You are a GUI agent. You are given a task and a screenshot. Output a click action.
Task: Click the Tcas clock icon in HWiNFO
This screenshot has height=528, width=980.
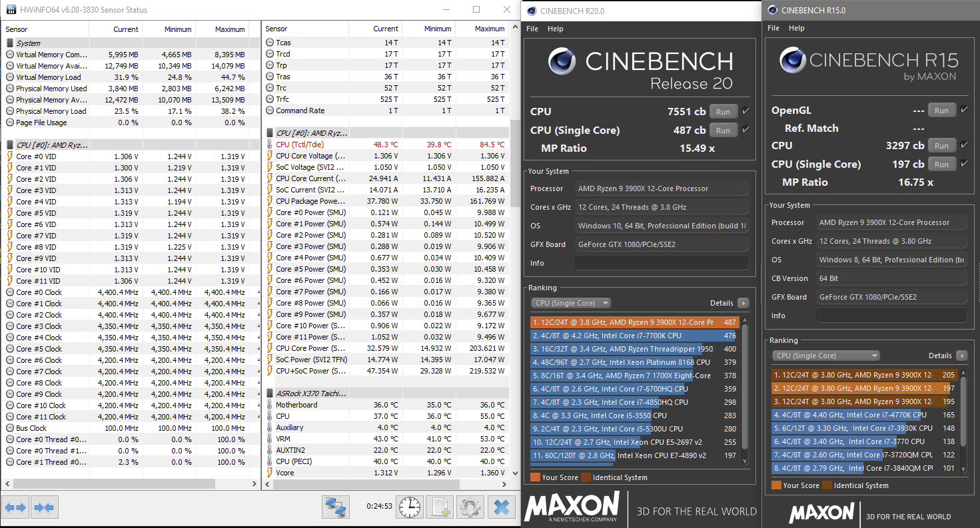click(269, 43)
